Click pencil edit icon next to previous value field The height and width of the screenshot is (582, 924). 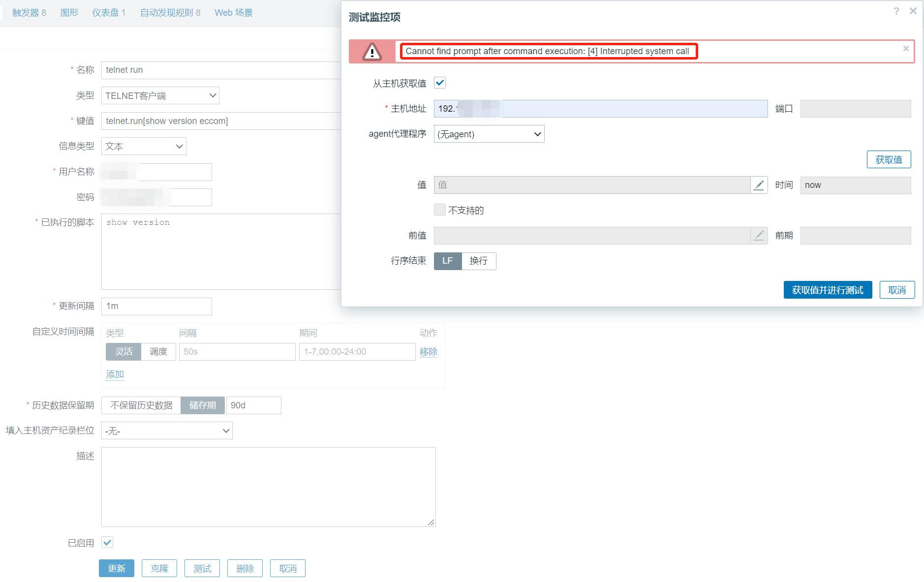tap(759, 236)
